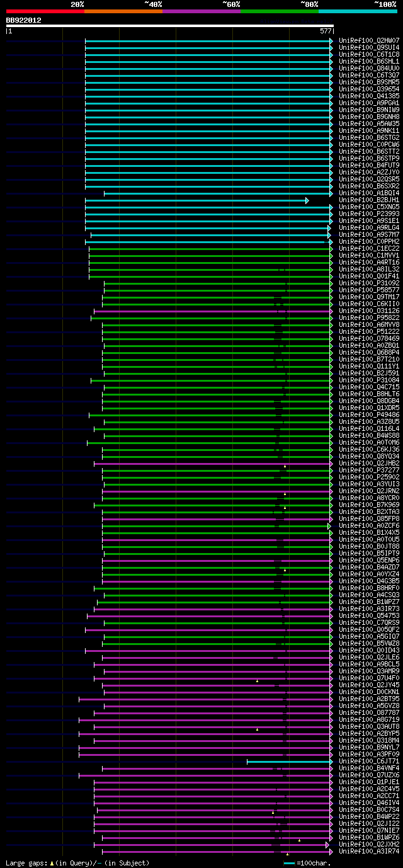Screen dimensions: 403x868
Task: Click the orange ~40% identity legend segment
Action: [x=123, y=11]
